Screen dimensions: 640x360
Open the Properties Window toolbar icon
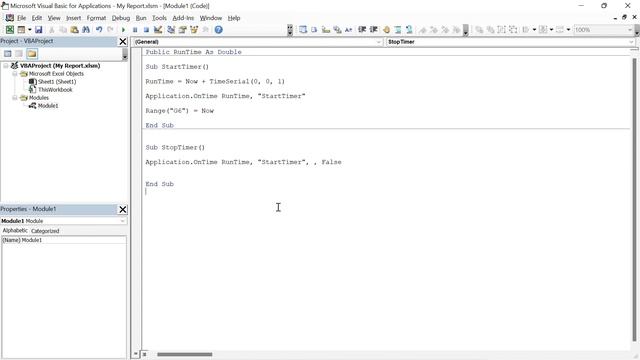point(182,30)
